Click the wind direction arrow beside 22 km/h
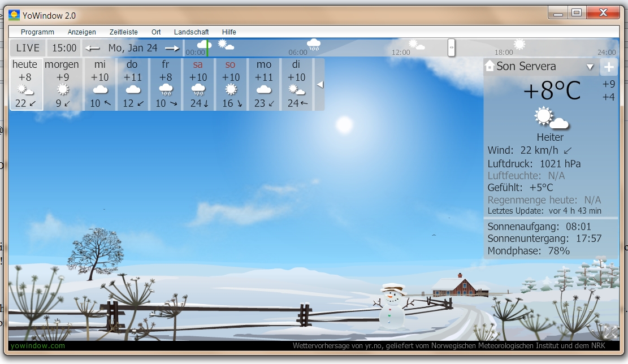Viewport: 628px width, 364px height. pyautogui.click(x=568, y=150)
